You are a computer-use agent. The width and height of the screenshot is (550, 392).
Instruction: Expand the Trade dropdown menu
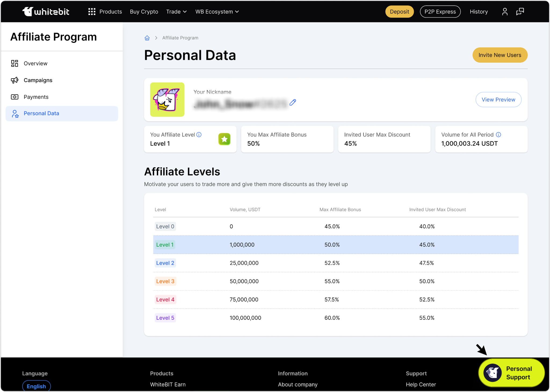pyautogui.click(x=176, y=12)
